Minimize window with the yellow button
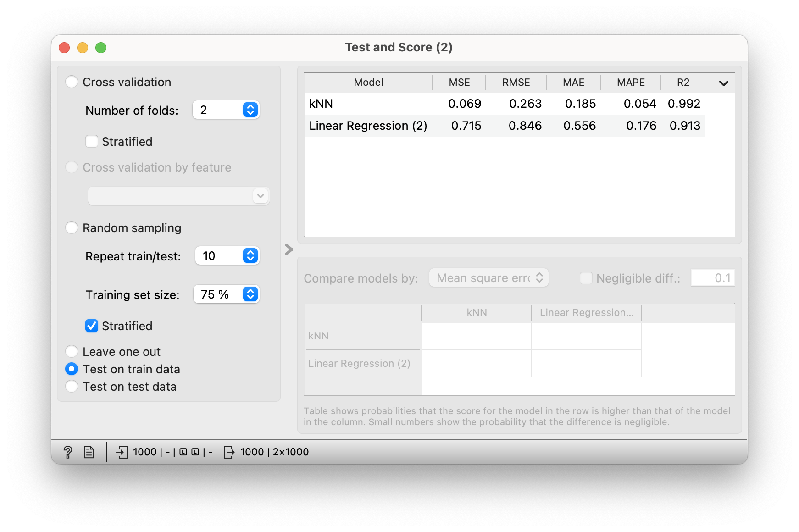Viewport: 799px width, 532px height. (x=83, y=48)
